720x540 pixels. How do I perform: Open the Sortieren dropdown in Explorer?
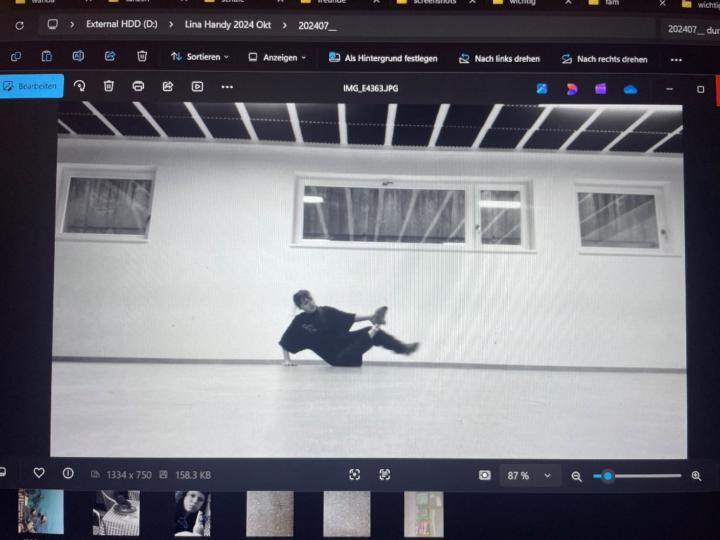pyautogui.click(x=200, y=58)
